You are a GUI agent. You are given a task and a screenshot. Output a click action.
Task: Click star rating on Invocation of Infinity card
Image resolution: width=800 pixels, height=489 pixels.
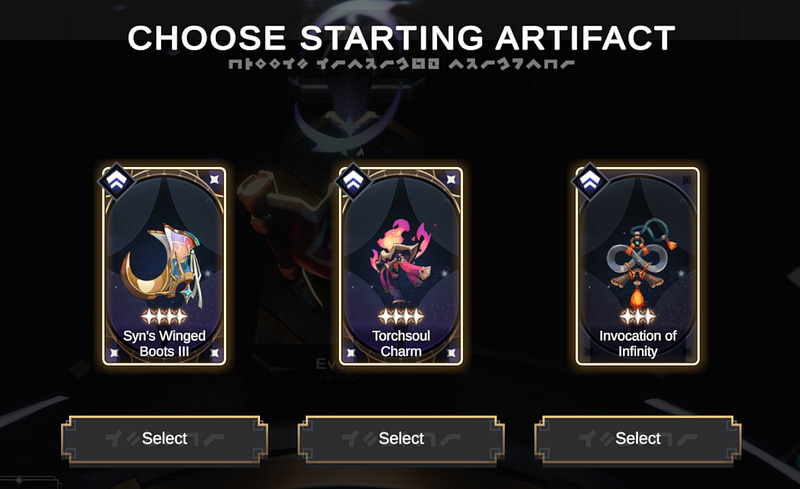pyautogui.click(x=638, y=316)
